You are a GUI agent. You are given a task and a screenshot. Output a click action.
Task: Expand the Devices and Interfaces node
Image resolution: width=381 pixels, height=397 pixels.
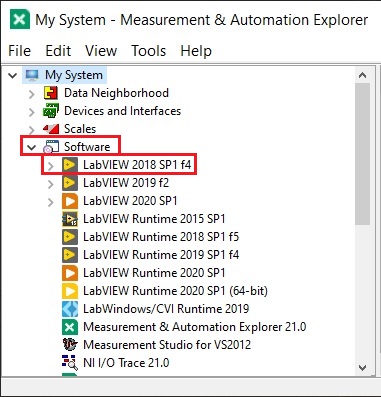pos(32,112)
